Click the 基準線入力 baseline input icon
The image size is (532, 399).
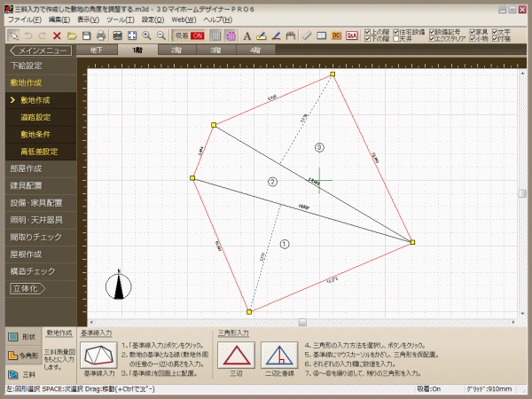pyautogui.click(x=98, y=356)
